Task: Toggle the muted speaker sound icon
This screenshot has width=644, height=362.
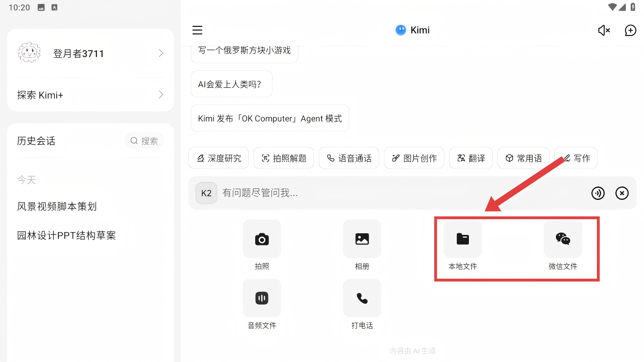Action: pyautogui.click(x=604, y=31)
